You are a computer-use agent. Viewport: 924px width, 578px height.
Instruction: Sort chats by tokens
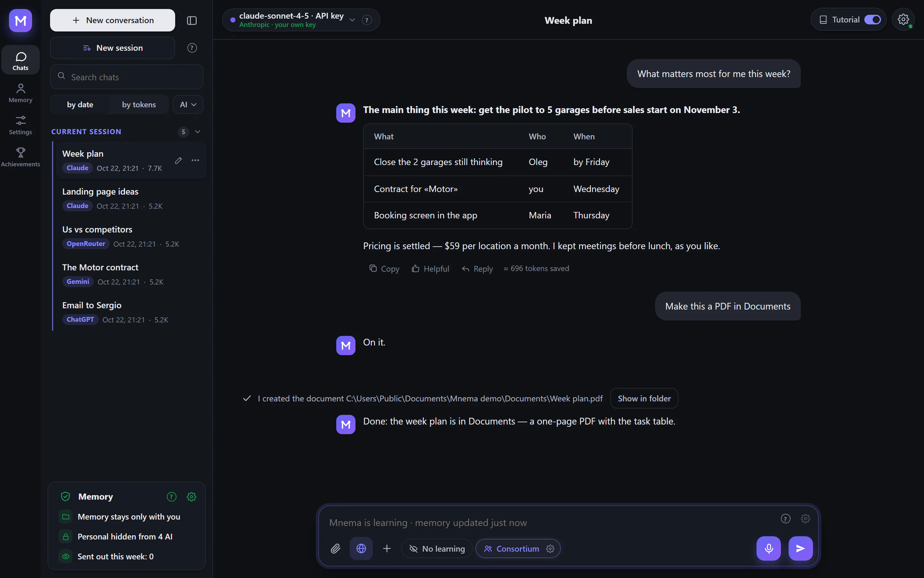pos(139,104)
